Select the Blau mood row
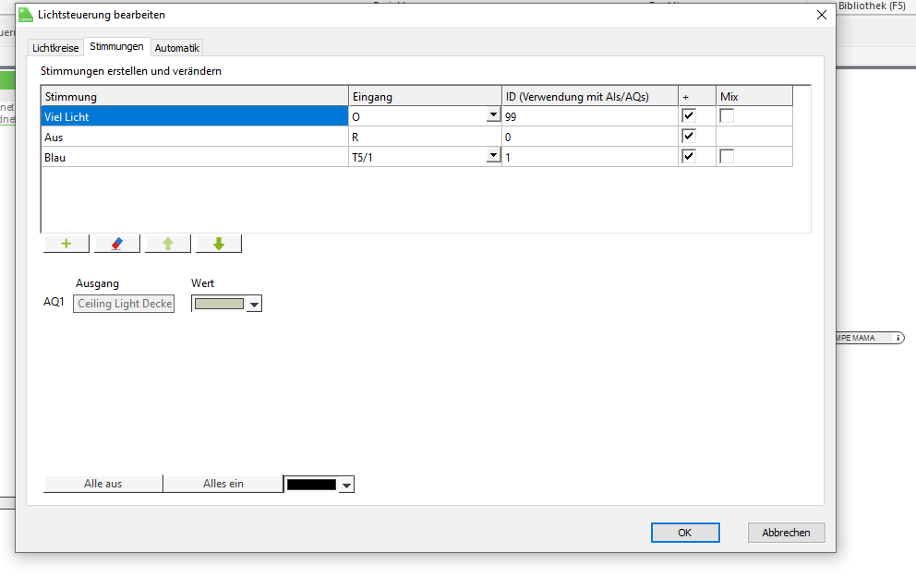Screen dimensions: 916x588 coord(195,157)
